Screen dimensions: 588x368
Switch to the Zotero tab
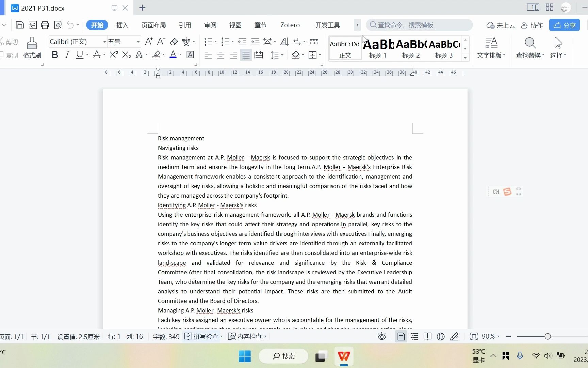290,25
